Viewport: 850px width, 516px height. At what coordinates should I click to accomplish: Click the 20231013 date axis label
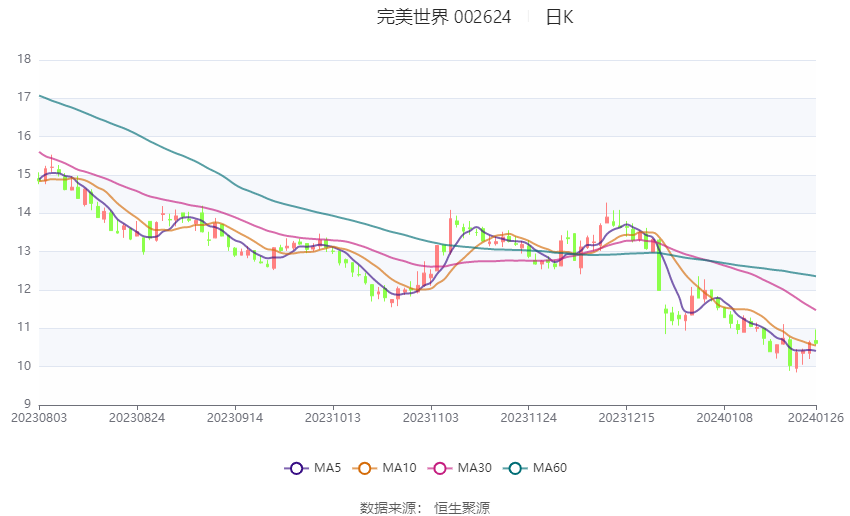pyautogui.click(x=333, y=418)
